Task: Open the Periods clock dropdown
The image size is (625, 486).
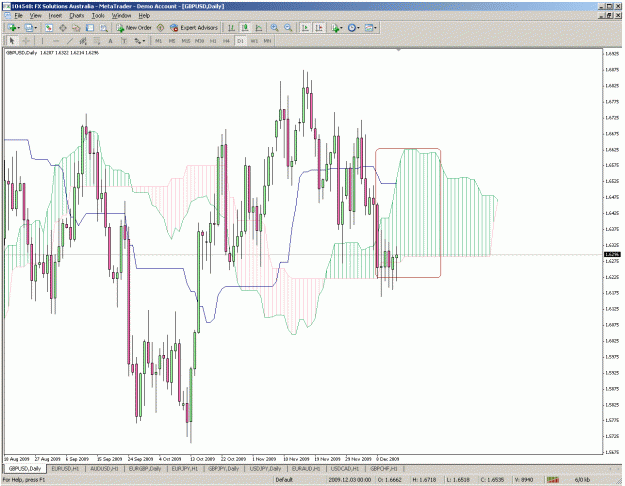Action: 354,28
